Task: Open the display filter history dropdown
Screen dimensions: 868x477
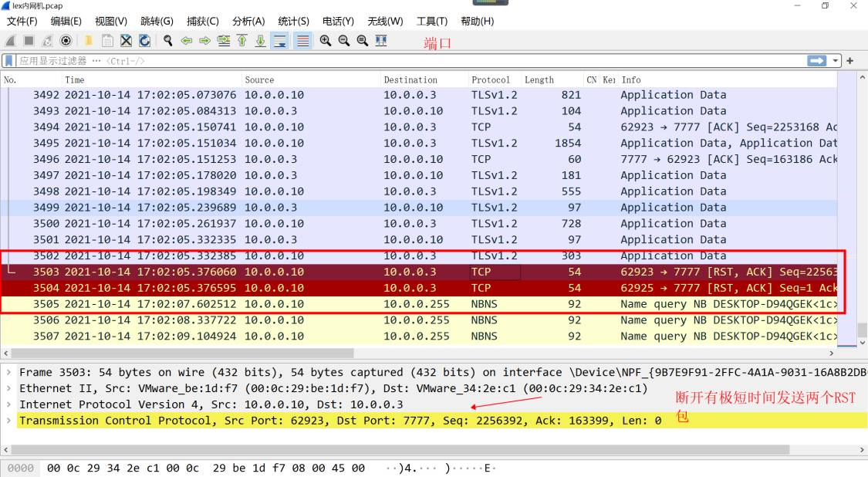Action: (836, 60)
